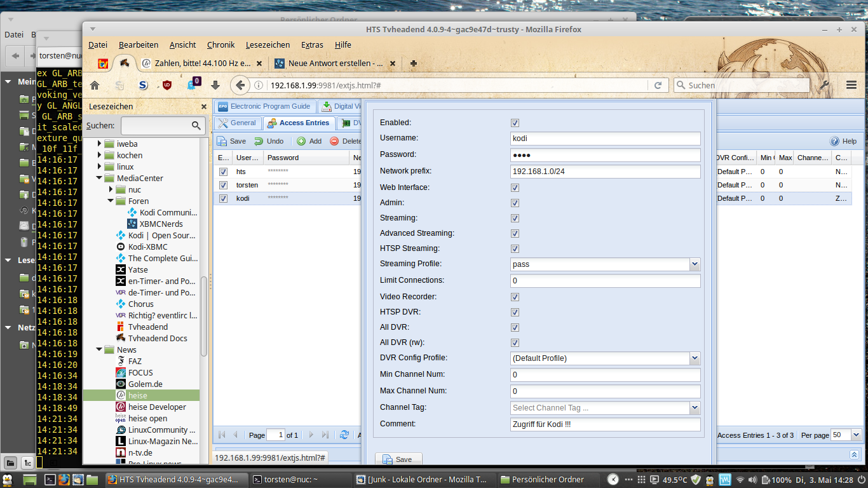Go back with the browser back arrow
The height and width of the screenshot is (488, 868).
tap(240, 85)
